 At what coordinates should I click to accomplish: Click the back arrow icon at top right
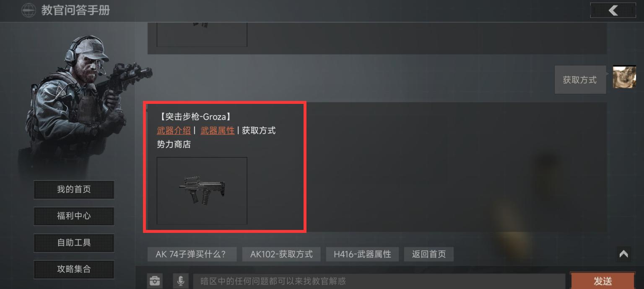point(613,10)
